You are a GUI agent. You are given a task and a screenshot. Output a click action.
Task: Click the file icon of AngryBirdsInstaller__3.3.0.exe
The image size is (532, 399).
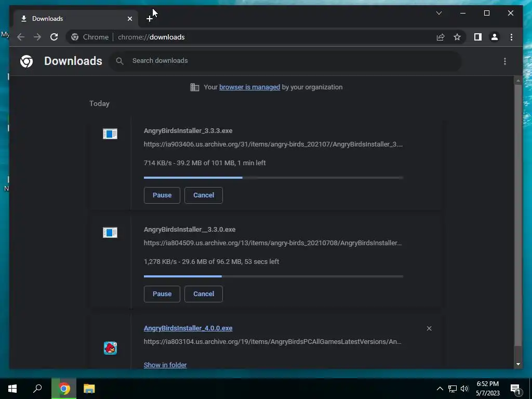point(110,232)
